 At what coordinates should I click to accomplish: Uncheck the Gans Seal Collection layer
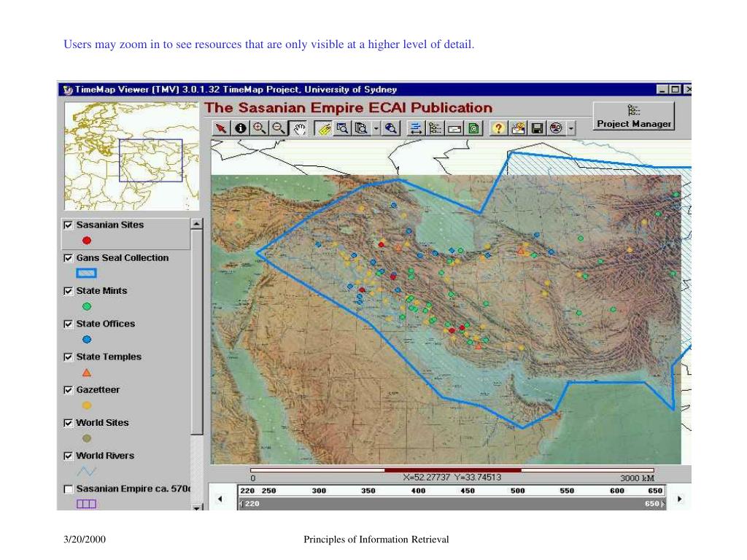click(x=68, y=258)
